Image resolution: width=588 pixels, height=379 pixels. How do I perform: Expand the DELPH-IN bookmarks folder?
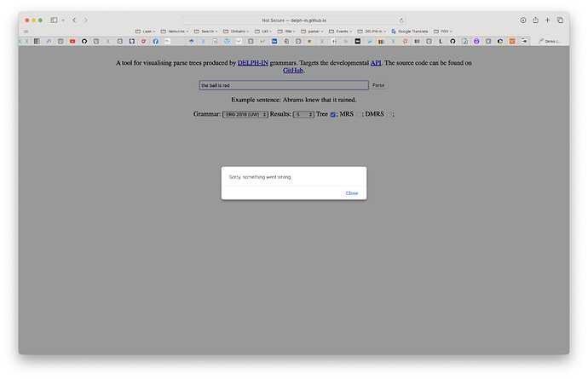point(372,32)
